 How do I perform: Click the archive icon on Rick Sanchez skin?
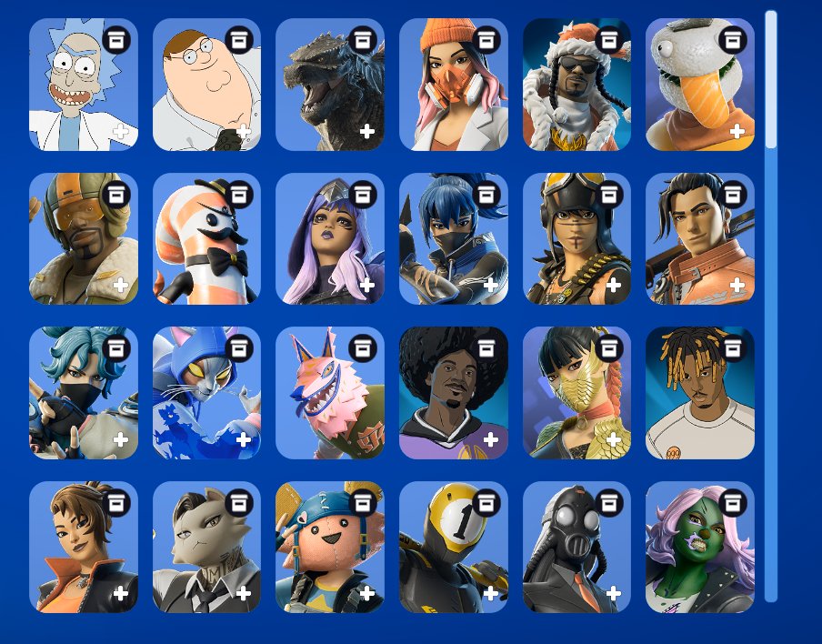click(116, 40)
